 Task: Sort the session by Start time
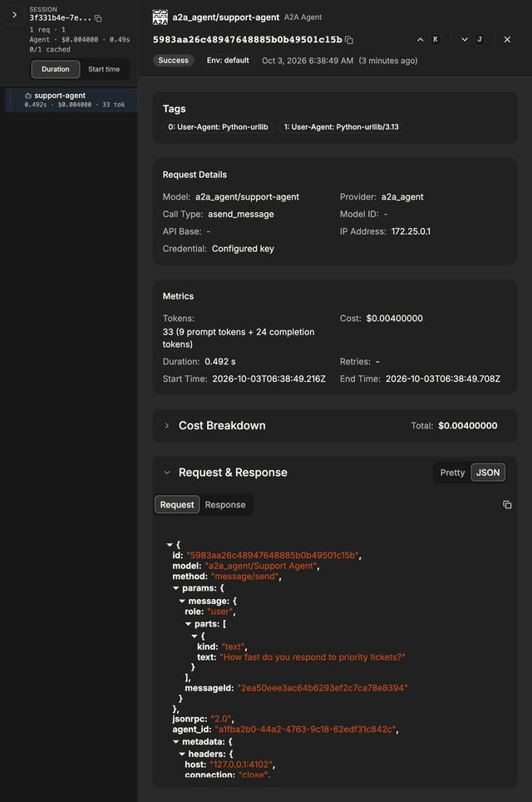(104, 69)
